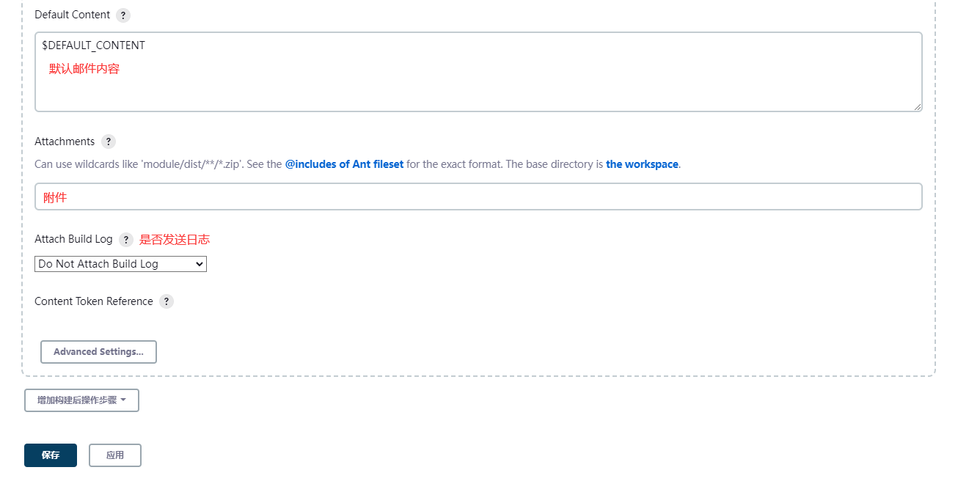
Task: Open the '@includes of Ant fileset' link
Action: click(344, 164)
